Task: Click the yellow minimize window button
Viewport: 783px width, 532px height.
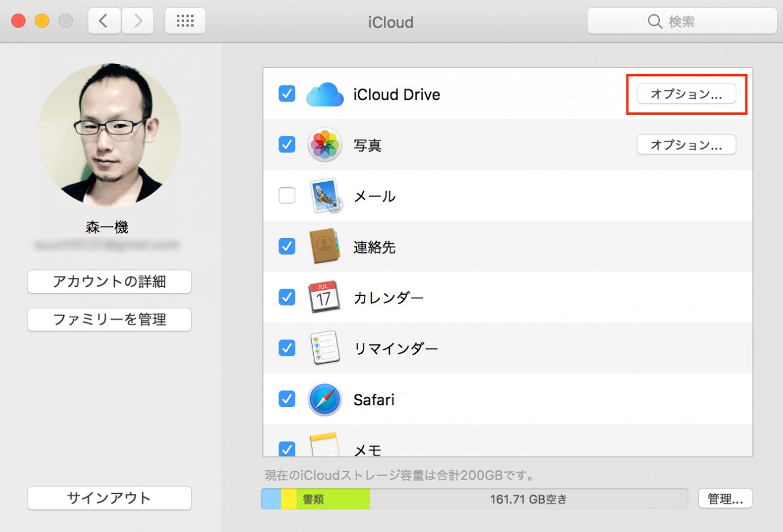Action: pos(42,21)
